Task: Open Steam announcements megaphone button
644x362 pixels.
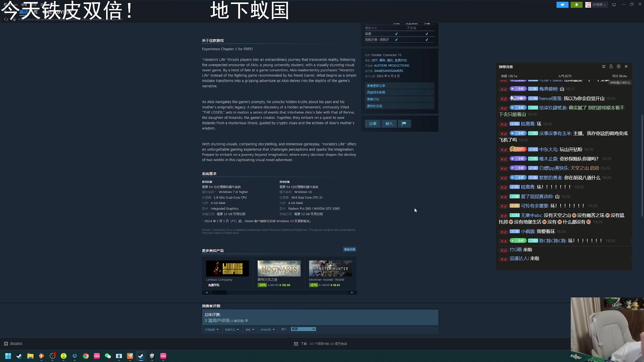Action: click(562, 5)
